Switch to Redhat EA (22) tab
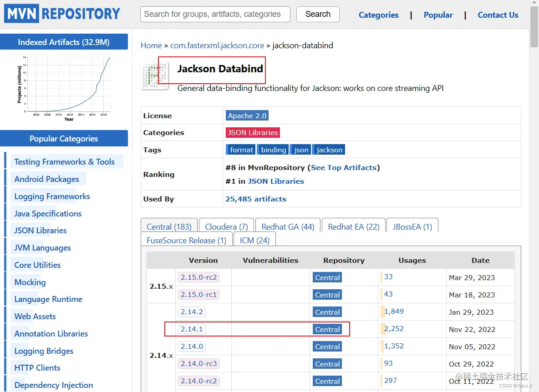This screenshot has width=539, height=392. [354, 227]
